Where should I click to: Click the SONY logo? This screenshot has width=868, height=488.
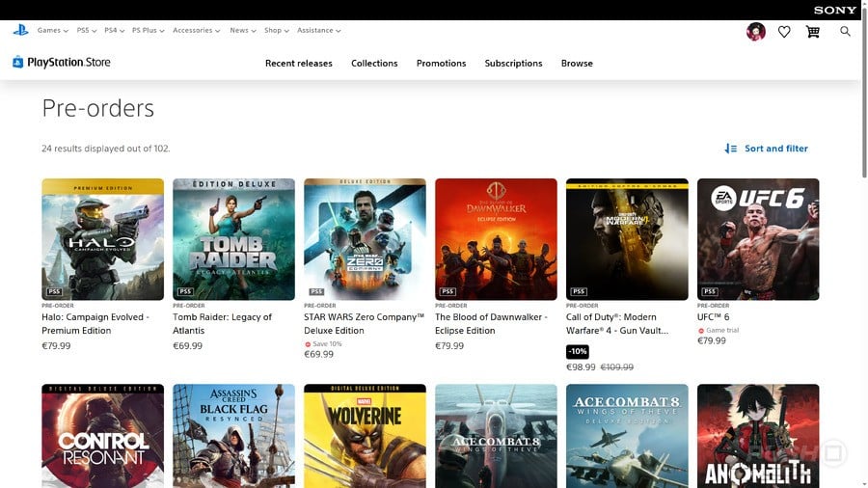coord(835,10)
